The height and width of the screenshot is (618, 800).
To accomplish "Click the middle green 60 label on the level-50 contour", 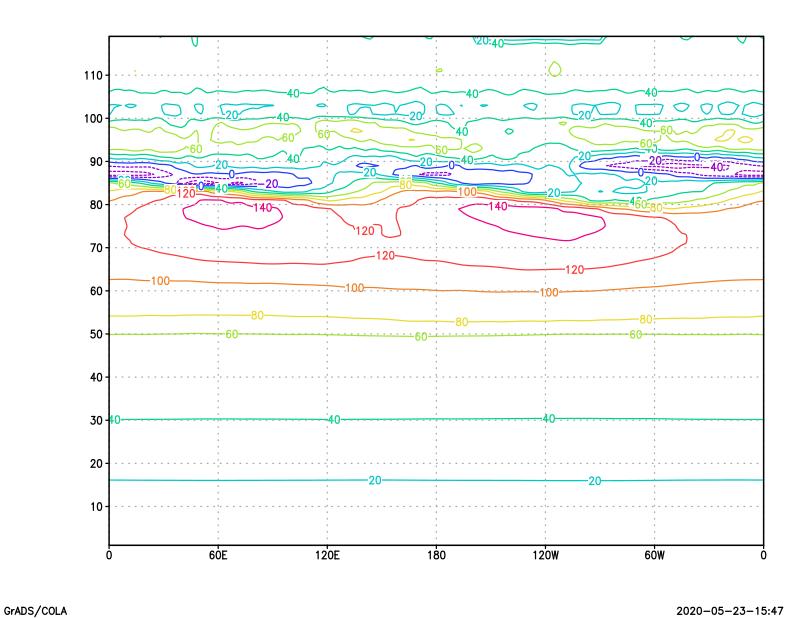I will pyautogui.click(x=421, y=337).
